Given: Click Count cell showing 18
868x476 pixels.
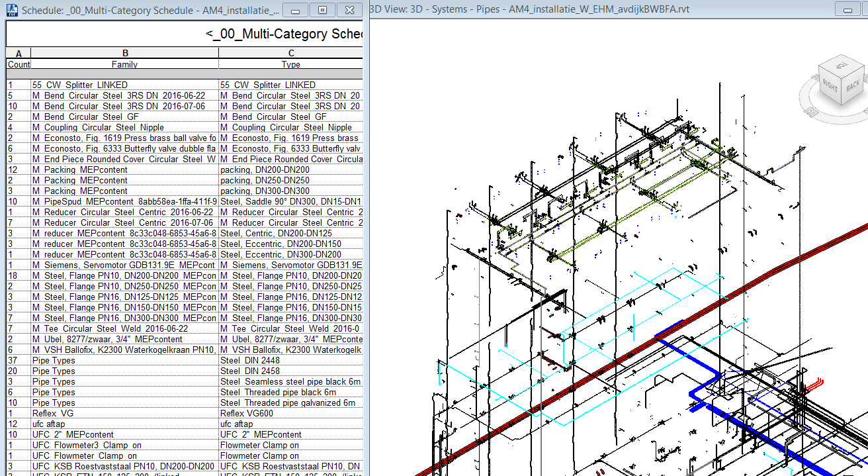Looking at the screenshot, I should point(19,275).
